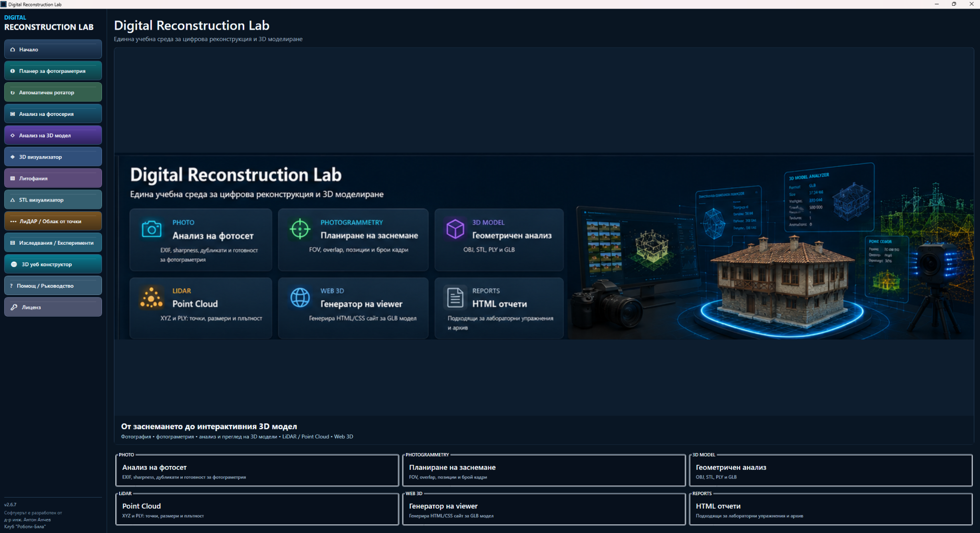This screenshot has height=533, width=980.
Task: Restore down the application window
Action: point(954,4)
